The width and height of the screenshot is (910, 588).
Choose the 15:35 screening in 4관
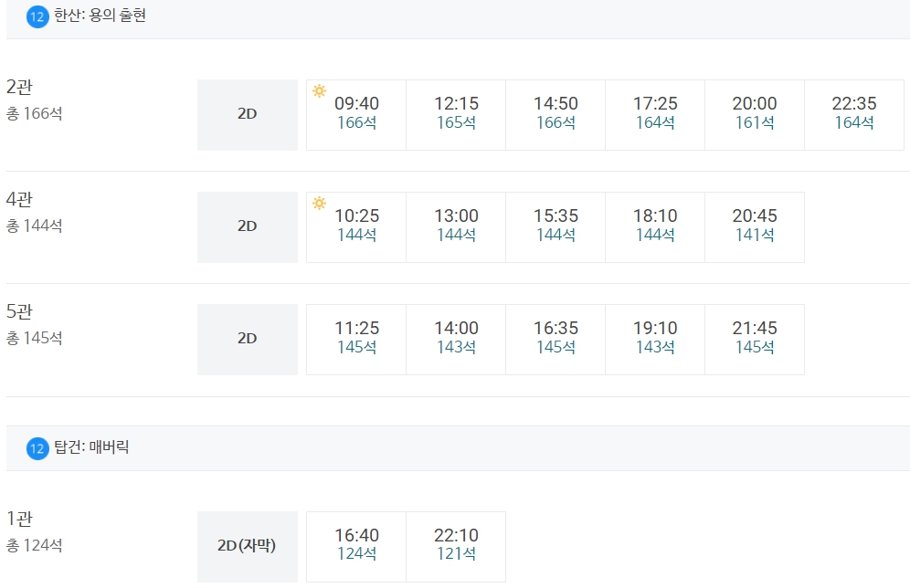point(556,226)
